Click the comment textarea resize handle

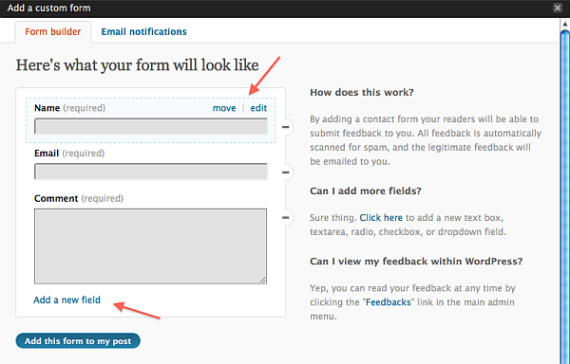tap(263, 280)
